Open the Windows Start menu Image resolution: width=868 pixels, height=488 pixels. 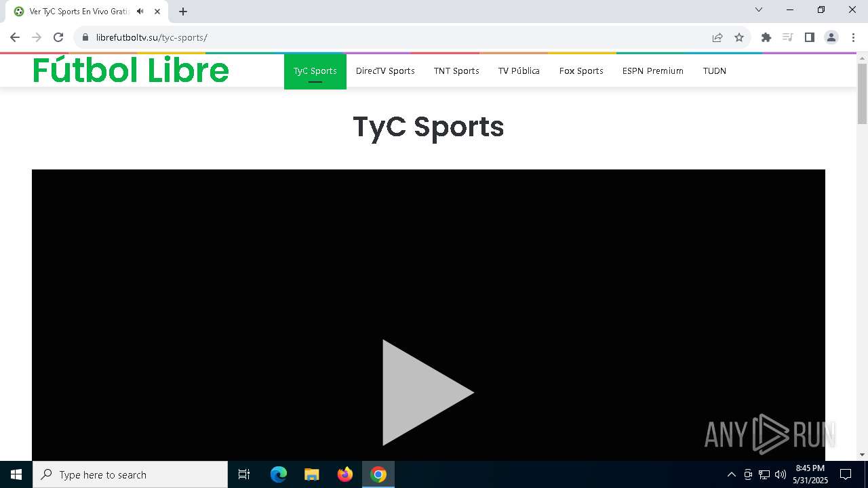point(16,474)
